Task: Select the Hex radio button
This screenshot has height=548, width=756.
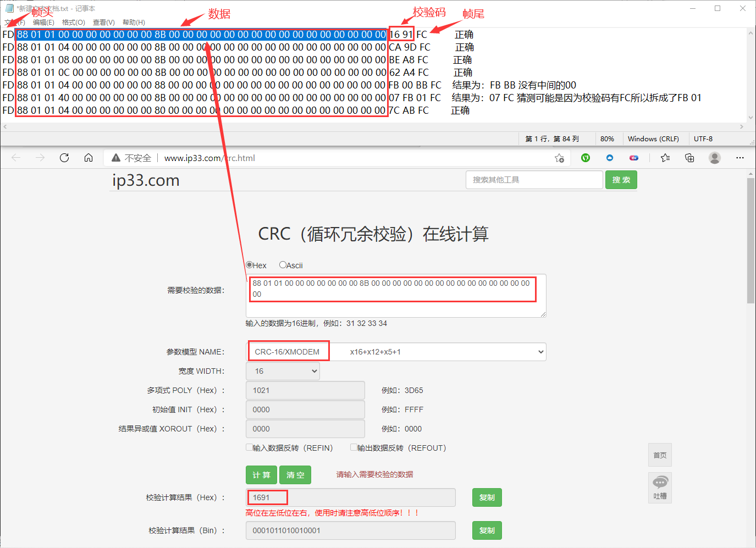Action: tap(249, 265)
